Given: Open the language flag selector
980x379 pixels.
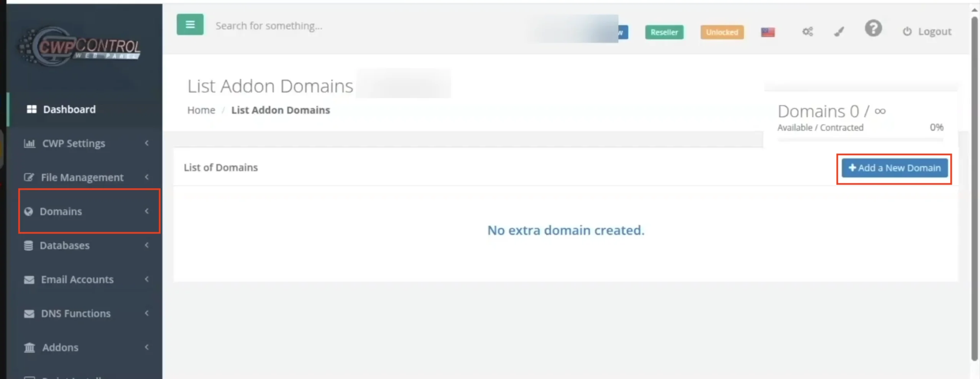Looking at the screenshot, I should [x=768, y=32].
